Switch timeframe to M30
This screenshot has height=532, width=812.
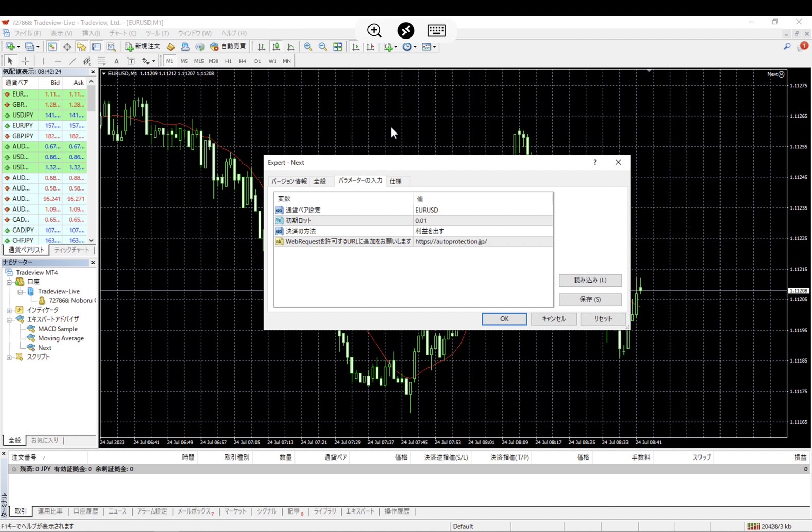tap(213, 61)
